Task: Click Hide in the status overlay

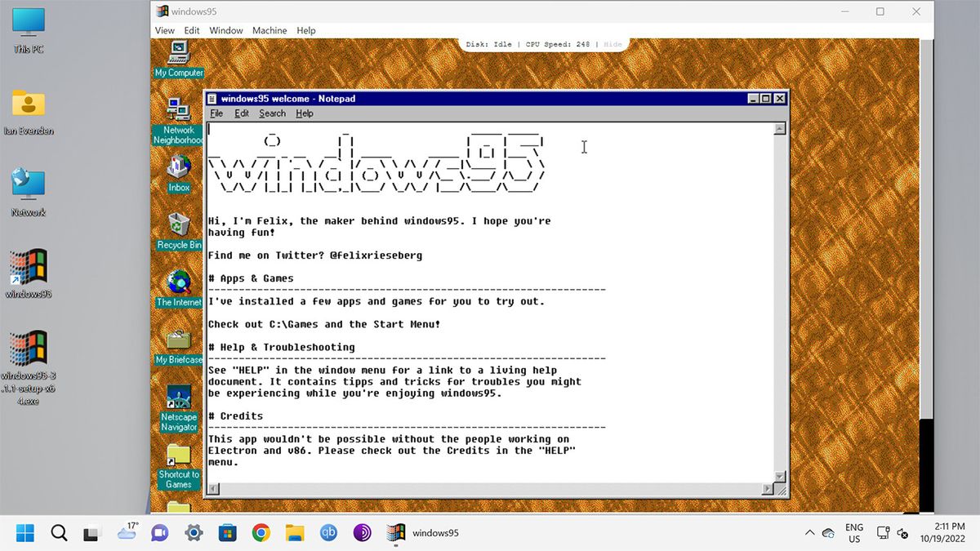Action: tap(612, 44)
